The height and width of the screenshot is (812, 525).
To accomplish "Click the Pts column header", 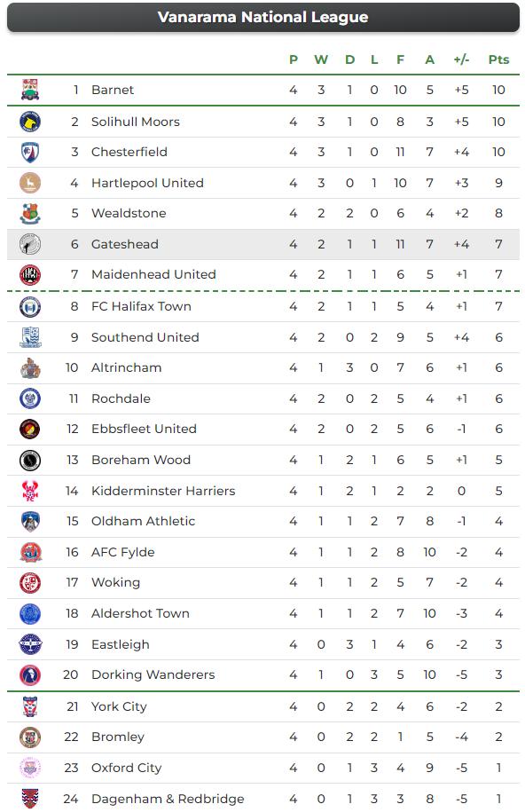I will coord(498,59).
